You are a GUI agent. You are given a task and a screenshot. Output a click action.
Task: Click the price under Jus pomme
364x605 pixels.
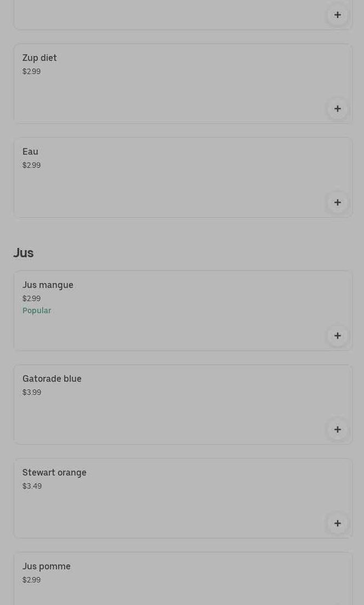pyautogui.click(x=31, y=580)
